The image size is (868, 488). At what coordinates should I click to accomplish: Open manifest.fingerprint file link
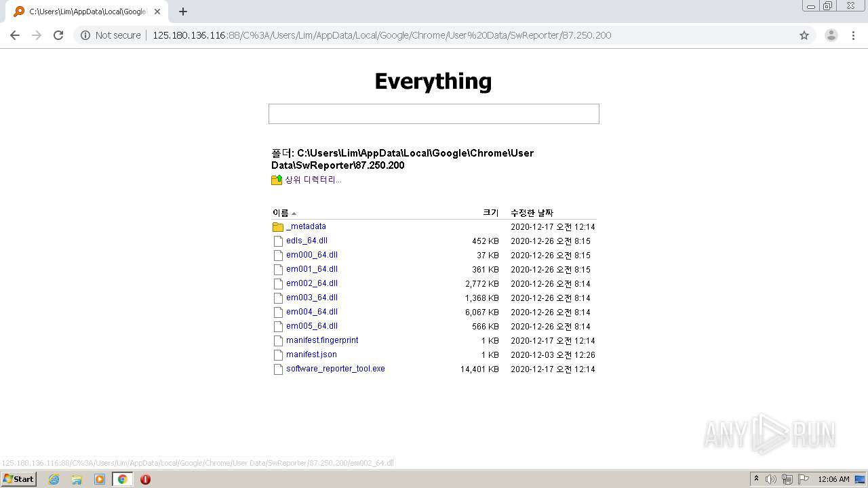click(x=322, y=340)
